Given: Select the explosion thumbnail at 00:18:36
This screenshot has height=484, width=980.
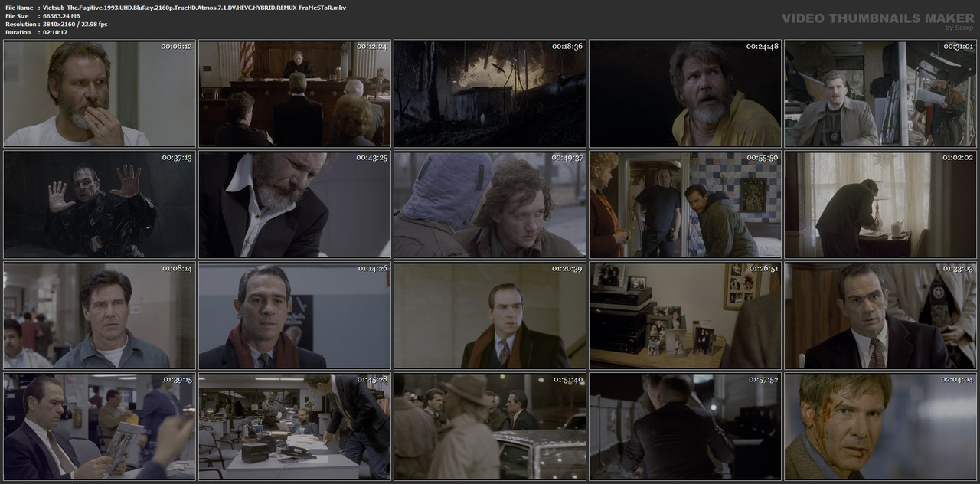Looking at the screenshot, I should pyautogui.click(x=490, y=93).
